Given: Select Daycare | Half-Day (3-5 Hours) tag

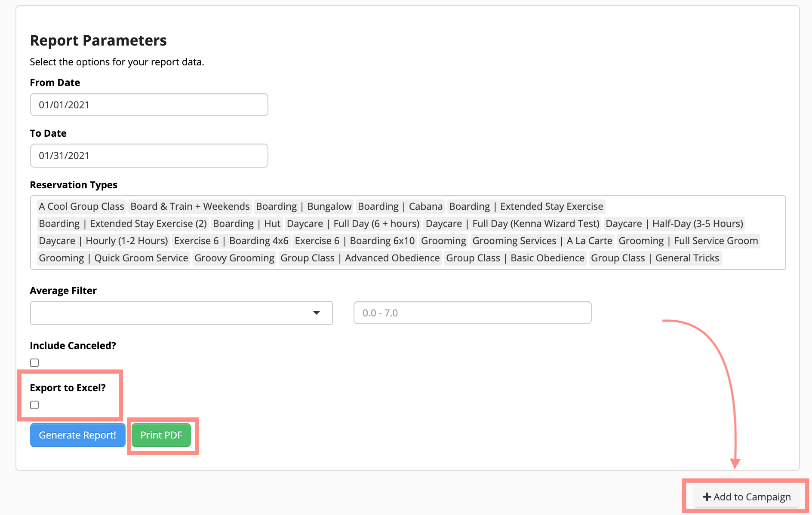Looking at the screenshot, I should tap(674, 224).
